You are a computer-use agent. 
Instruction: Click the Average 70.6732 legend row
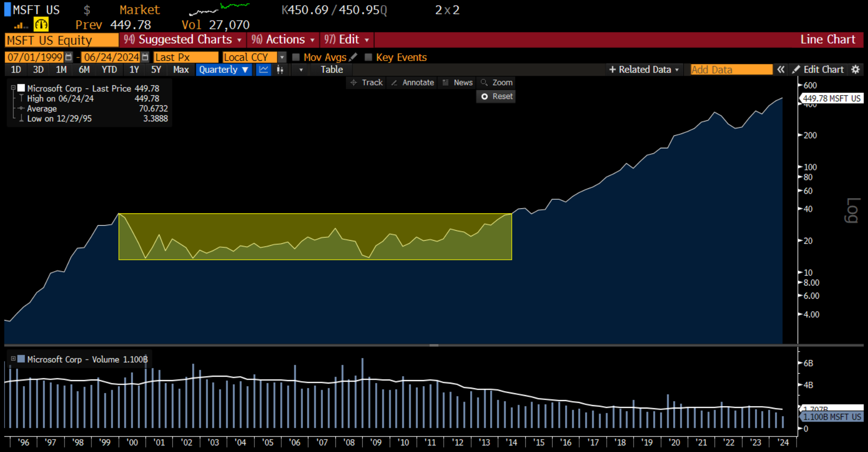(93, 108)
